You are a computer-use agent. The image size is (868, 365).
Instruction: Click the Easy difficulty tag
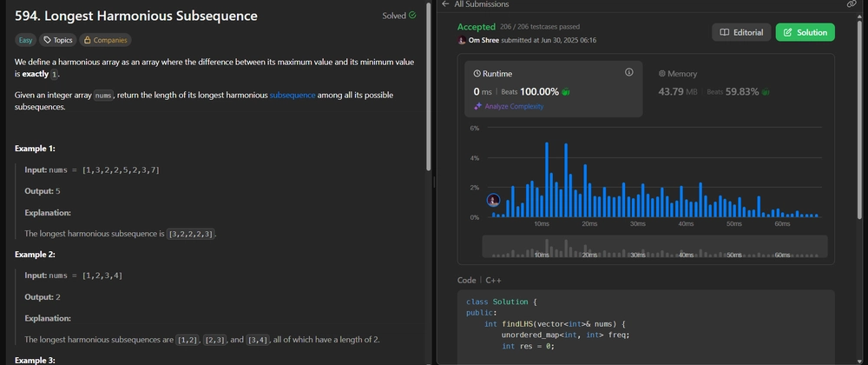point(25,40)
